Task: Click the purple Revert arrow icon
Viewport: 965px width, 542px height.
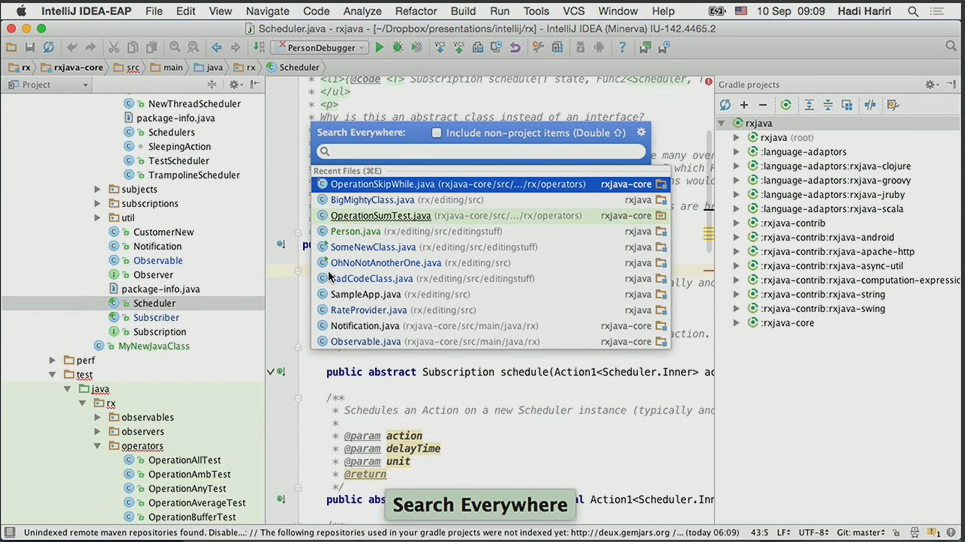Action: [515, 47]
